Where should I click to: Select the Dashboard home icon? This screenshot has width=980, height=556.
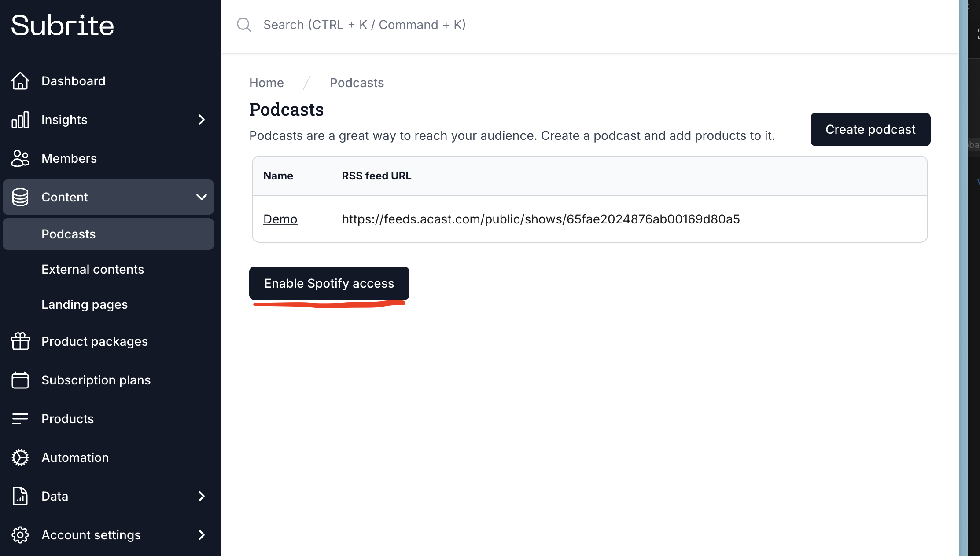coord(20,81)
